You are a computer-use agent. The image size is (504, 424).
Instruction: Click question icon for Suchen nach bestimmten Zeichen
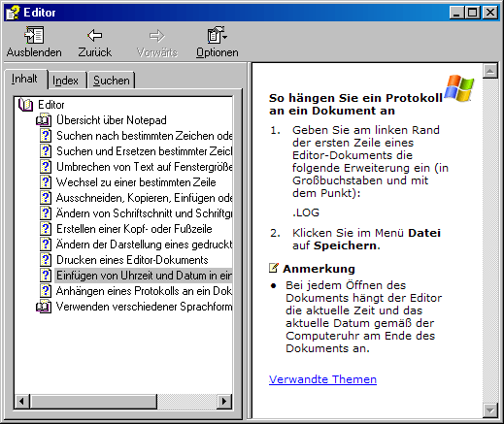point(46,136)
